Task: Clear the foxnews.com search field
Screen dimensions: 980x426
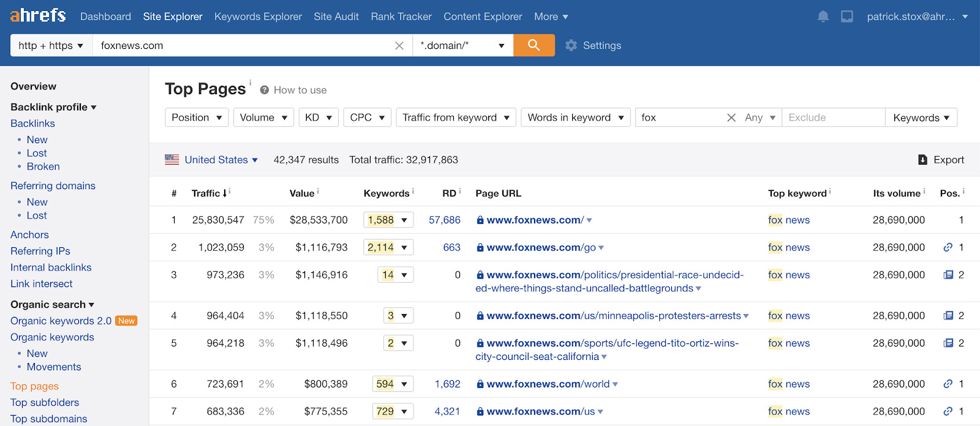Action: pos(399,46)
